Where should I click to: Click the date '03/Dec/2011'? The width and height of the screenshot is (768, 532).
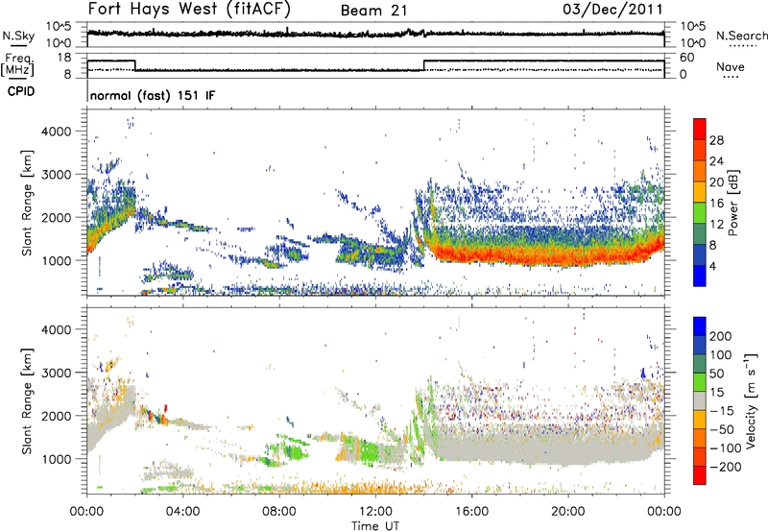coord(612,10)
